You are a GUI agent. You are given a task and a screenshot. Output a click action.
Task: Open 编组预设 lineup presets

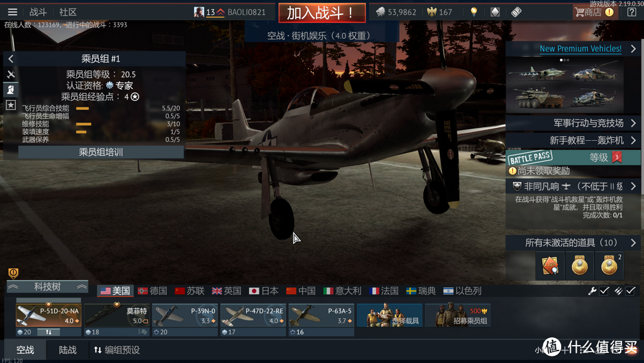coord(117,350)
